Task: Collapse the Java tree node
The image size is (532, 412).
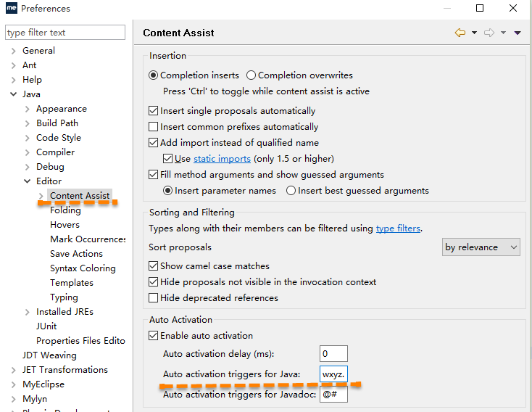Action: [13, 94]
